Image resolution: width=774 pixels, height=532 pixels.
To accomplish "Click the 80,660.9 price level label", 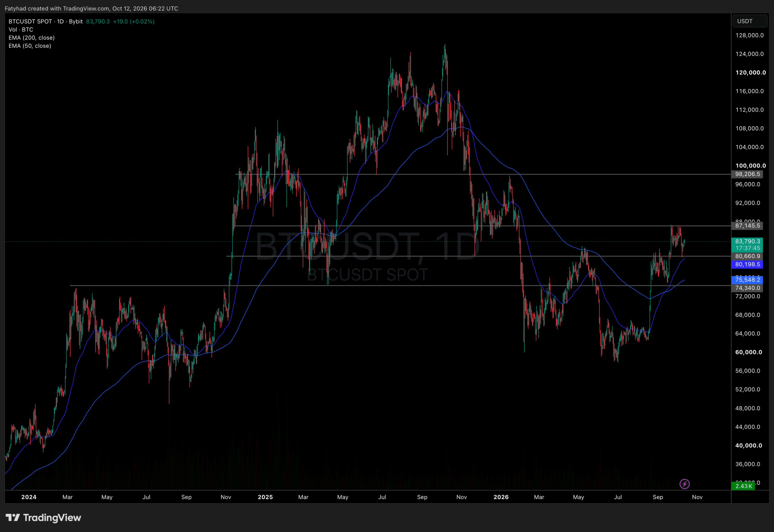I will pyautogui.click(x=747, y=256).
